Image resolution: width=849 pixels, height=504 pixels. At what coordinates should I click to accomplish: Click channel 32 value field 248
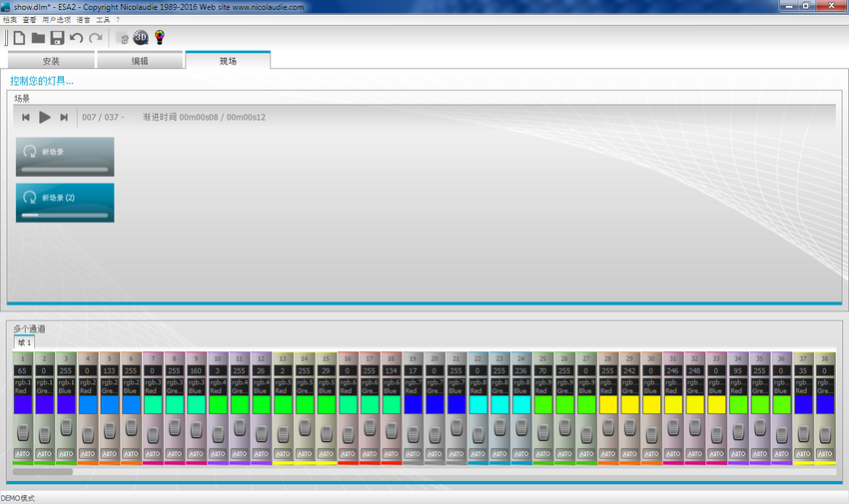(695, 371)
